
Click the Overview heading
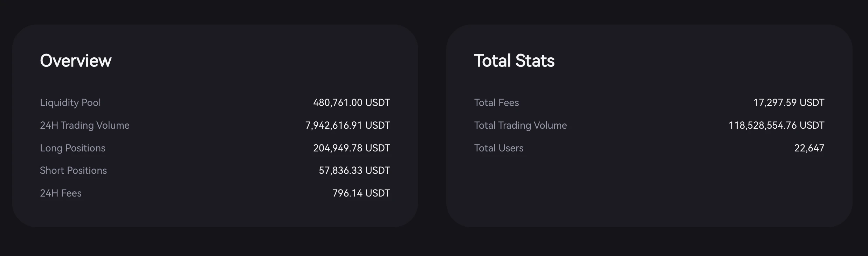pos(76,61)
